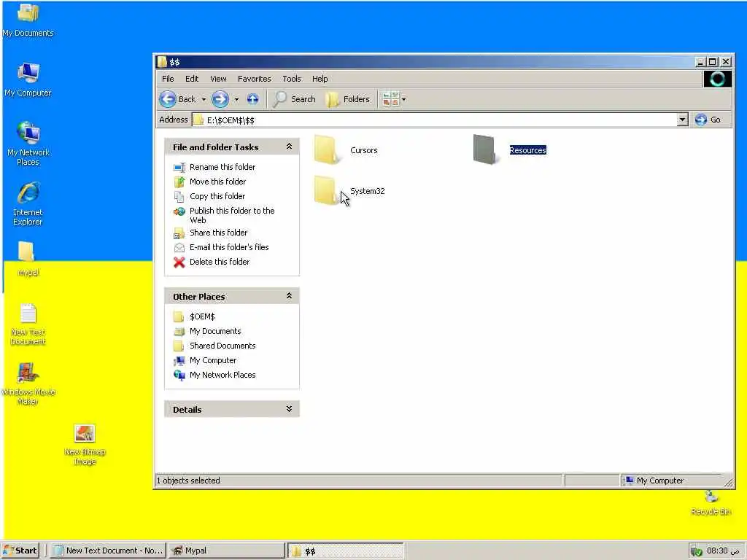The height and width of the screenshot is (560, 747).
Task: Switch to Mypal taskbar button
Action: point(227,551)
